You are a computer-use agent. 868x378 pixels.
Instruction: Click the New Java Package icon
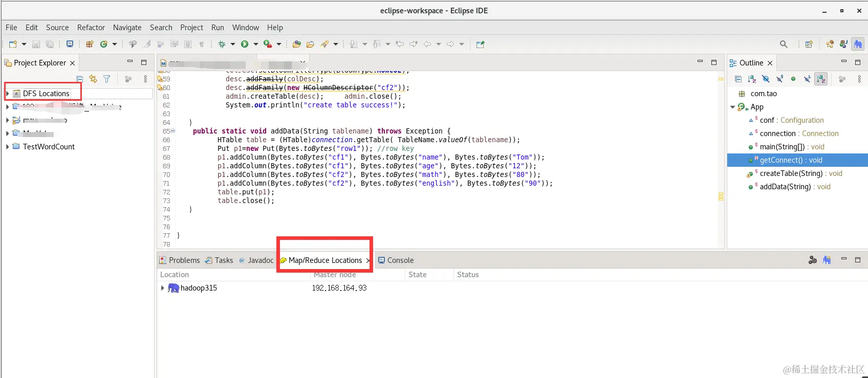click(x=90, y=45)
